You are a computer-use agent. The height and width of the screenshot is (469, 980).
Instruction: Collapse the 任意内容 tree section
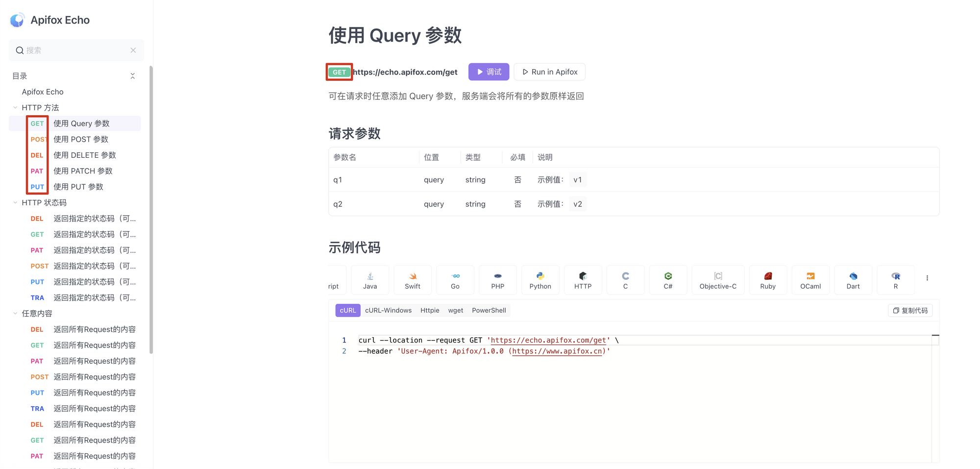point(15,313)
